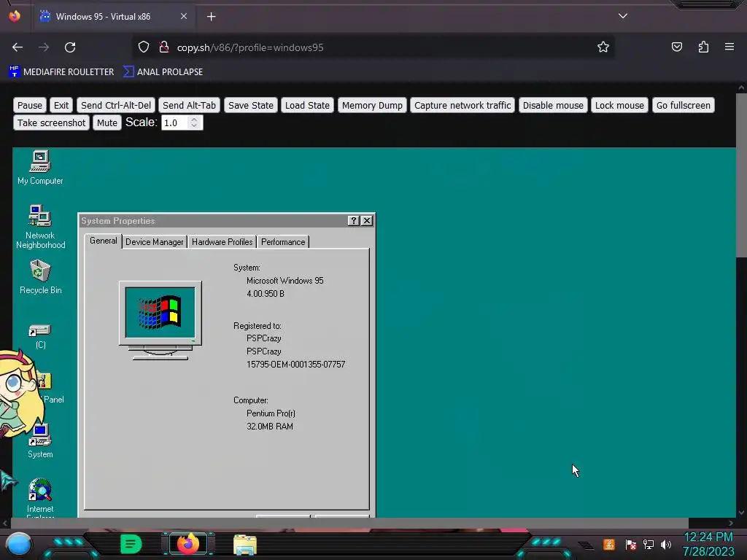The image size is (747, 560).
Task: Click the site security padlock icon
Action: point(164,47)
